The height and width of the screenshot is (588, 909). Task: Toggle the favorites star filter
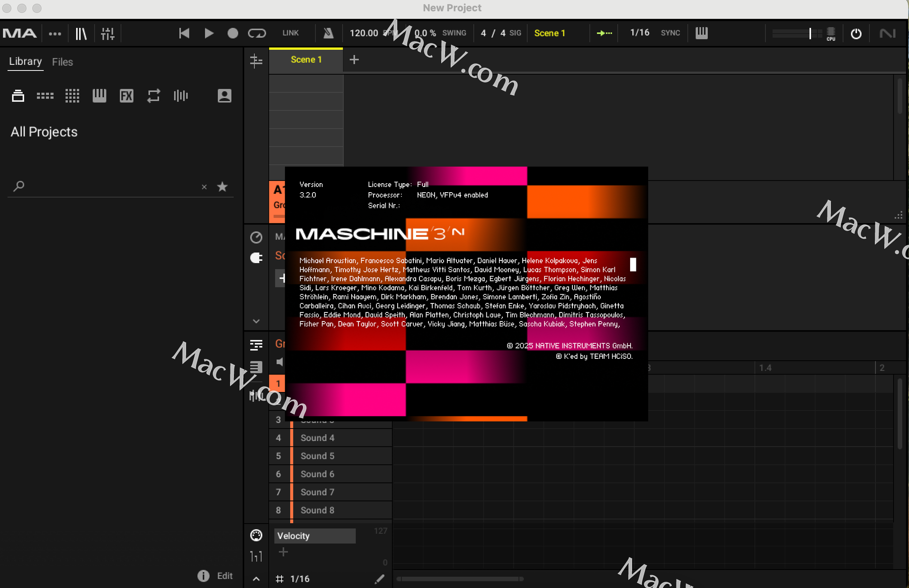222,187
